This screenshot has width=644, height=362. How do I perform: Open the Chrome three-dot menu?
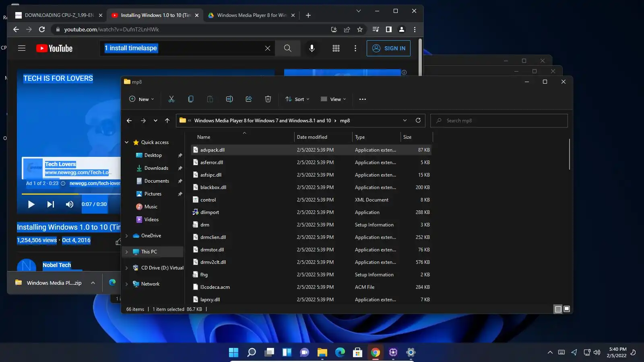pyautogui.click(x=415, y=29)
